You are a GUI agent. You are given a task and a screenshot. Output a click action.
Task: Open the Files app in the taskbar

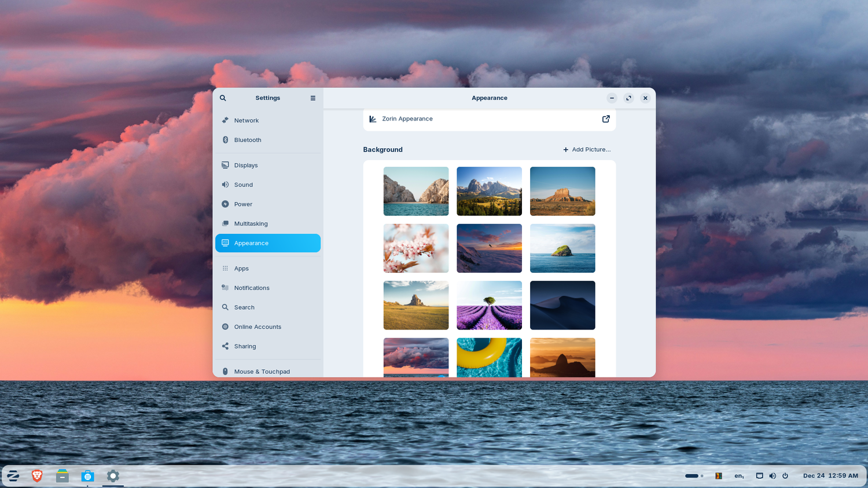[x=62, y=476]
